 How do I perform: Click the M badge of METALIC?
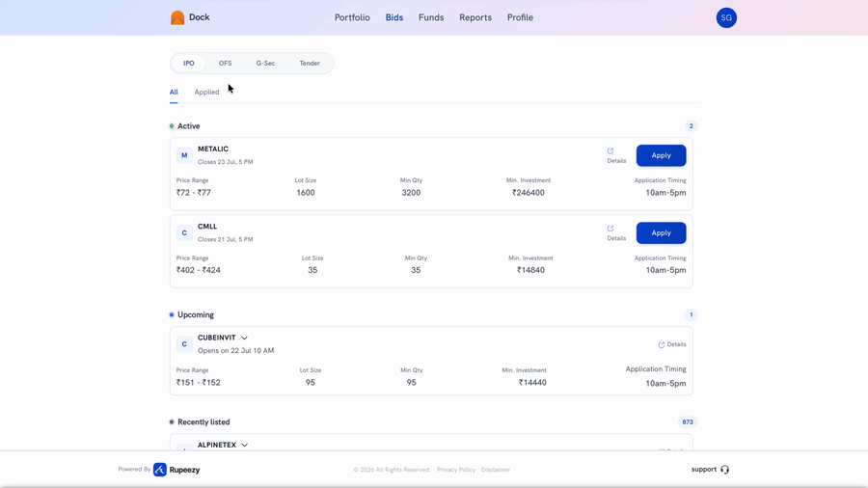pyautogui.click(x=184, y=155)
